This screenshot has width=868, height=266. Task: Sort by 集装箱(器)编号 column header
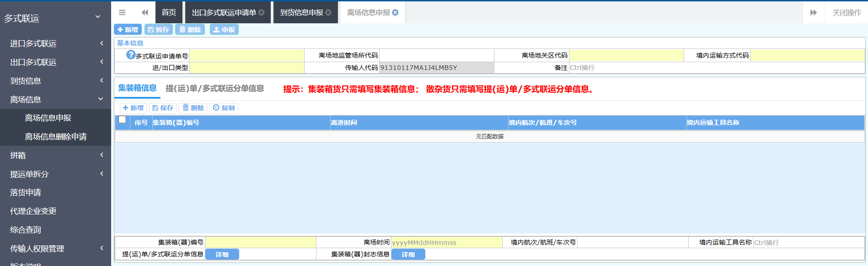(x=241, y=122)
